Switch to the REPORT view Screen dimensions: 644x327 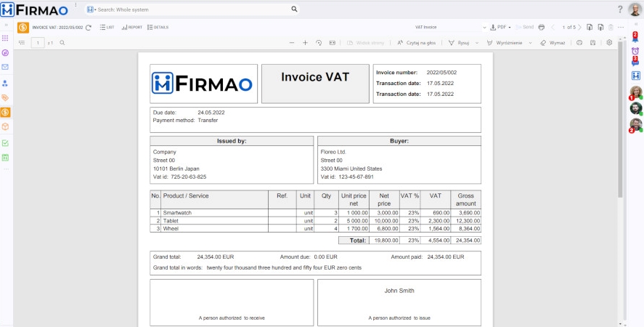coord(132,27)
